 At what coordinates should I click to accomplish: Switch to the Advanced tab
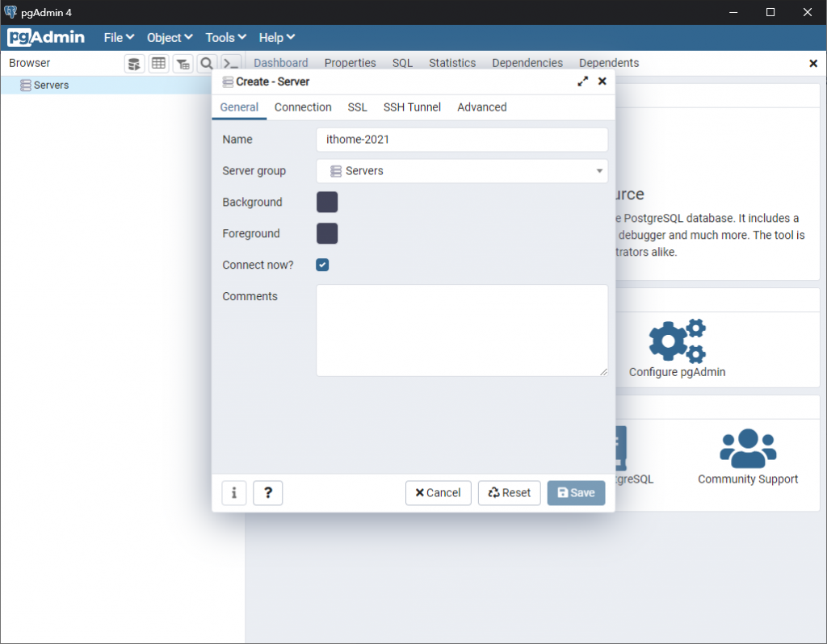pos(482,107)
